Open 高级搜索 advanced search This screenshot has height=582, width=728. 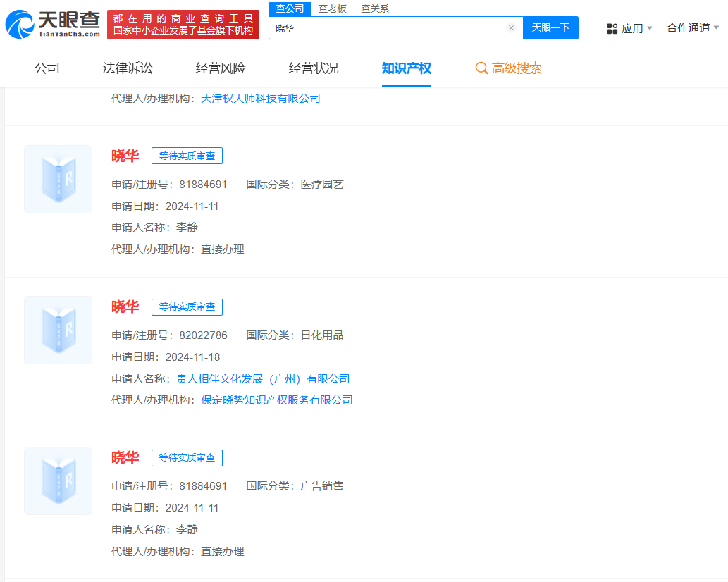click(x=508, y=68)
